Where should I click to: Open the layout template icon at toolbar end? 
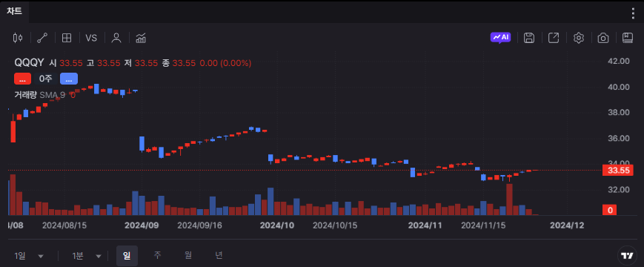[628, 39]
